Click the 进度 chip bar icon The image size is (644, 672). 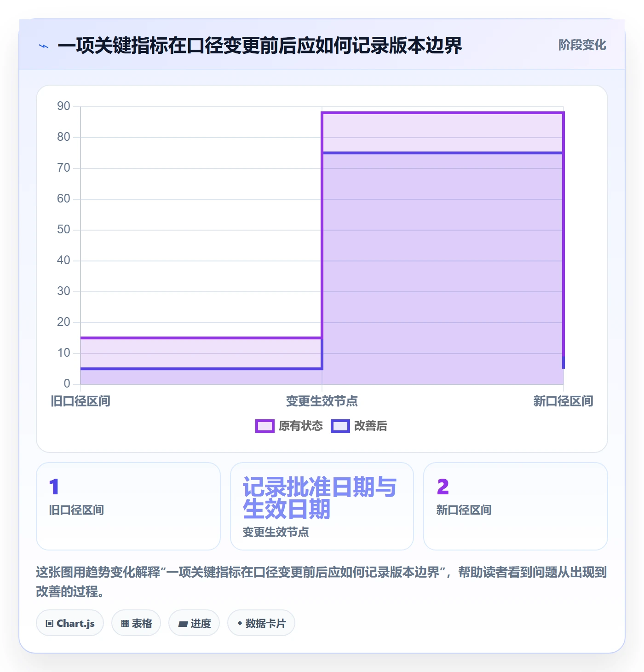click(x=183, y=624)
